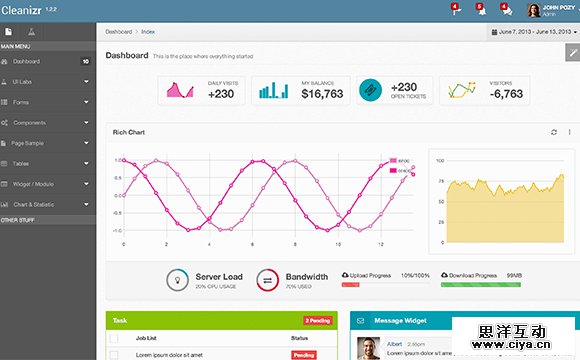Click the Components gears icon
Viewport: 580px width, 360px height.
4,122
